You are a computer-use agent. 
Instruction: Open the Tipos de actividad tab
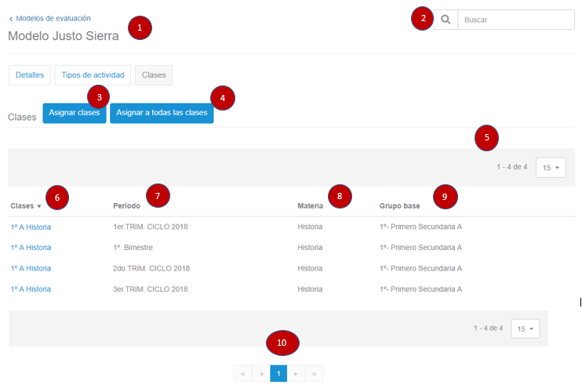[x=93, y=74]
